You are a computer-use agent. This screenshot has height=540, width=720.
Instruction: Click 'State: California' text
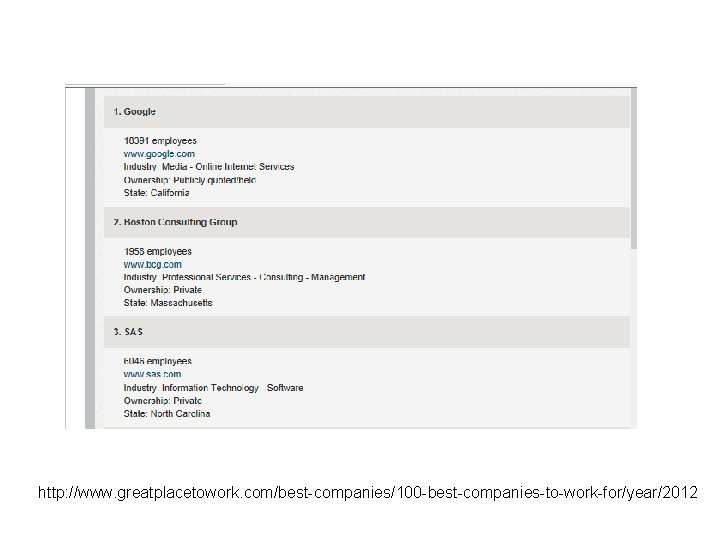(x=156, y=193)
